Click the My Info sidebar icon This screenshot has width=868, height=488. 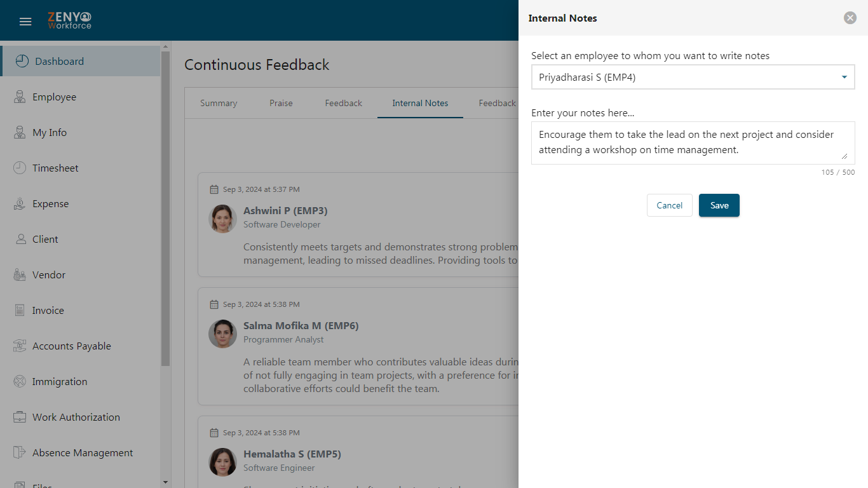click(x=20, y=132)
